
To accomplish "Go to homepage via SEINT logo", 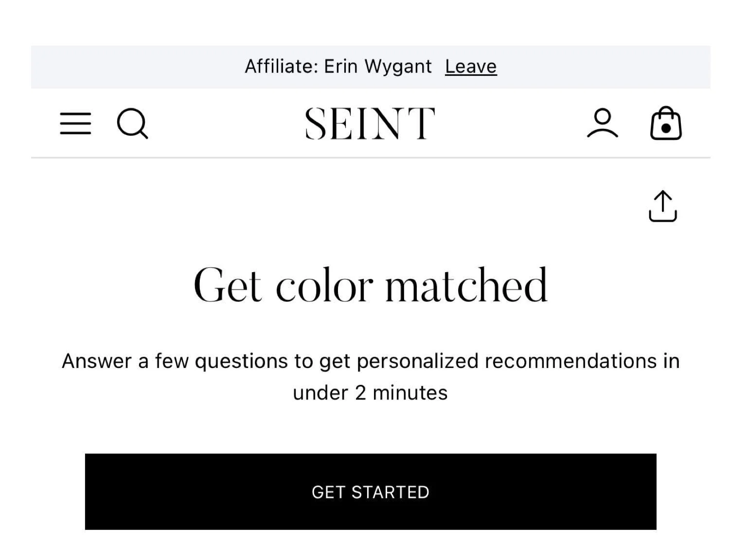I will point(370,123).
